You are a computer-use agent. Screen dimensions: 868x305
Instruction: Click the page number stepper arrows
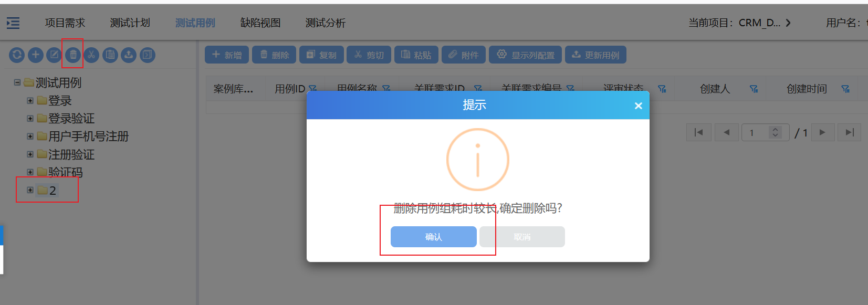775,132
